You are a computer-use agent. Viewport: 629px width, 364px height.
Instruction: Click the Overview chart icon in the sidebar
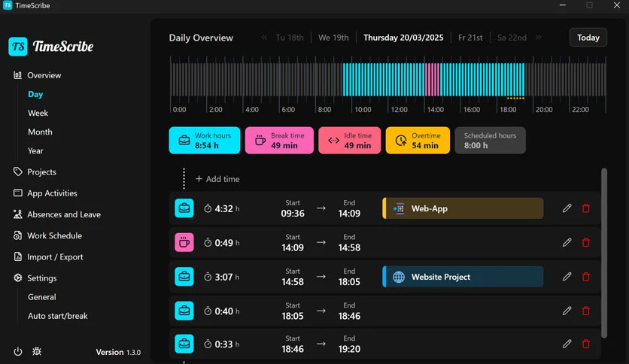click(17, 75)
